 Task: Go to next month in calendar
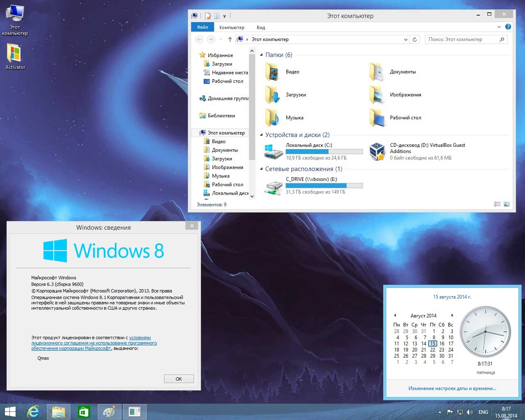click(452, 315)
